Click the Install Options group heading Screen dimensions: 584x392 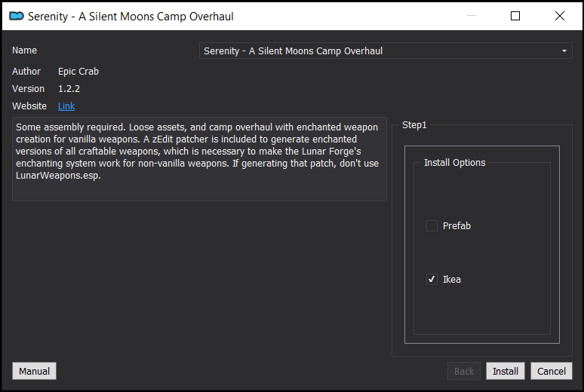(454, 163)
